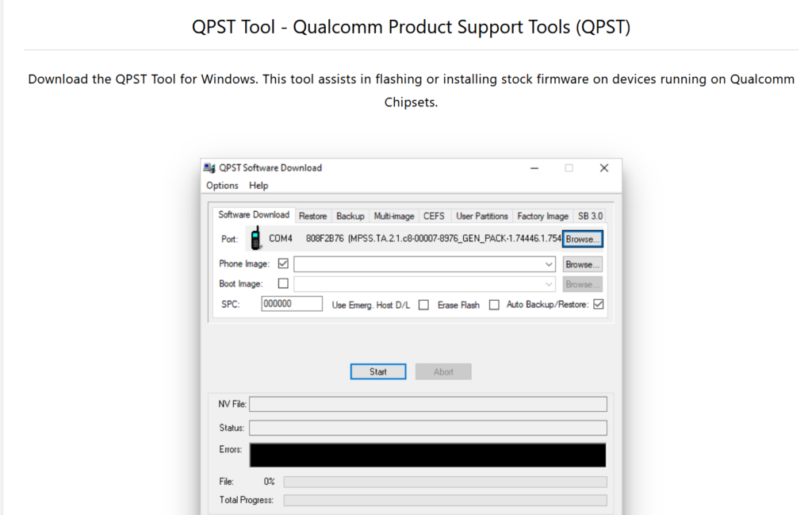Viewport: 812px width, 515px height.
Task: Select the Software Download tab
Action: [x=254, y=215]
